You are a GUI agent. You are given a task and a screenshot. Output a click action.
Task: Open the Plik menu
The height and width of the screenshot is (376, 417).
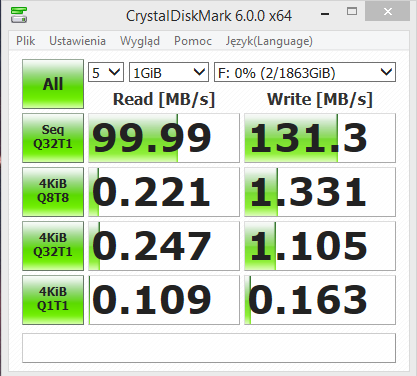pos(26,41)
